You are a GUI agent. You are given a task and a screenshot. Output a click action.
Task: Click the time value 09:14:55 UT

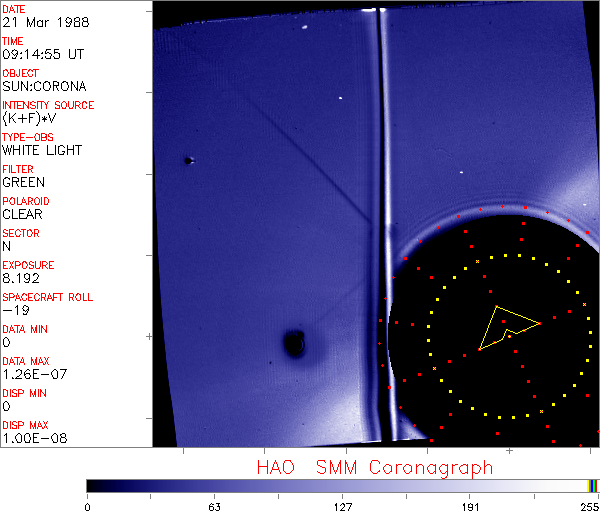(41, 54)
